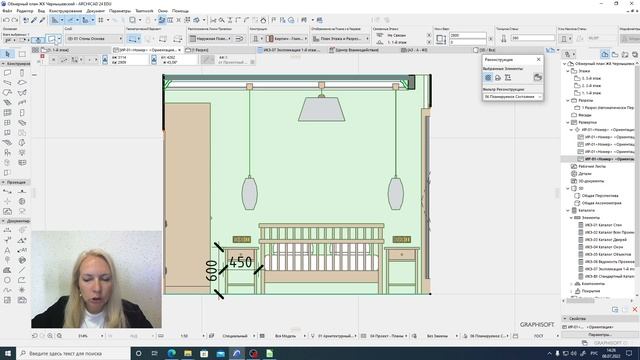640x360 pixels.
Task: Click the wall height input field
Action: tap(468, 36)
